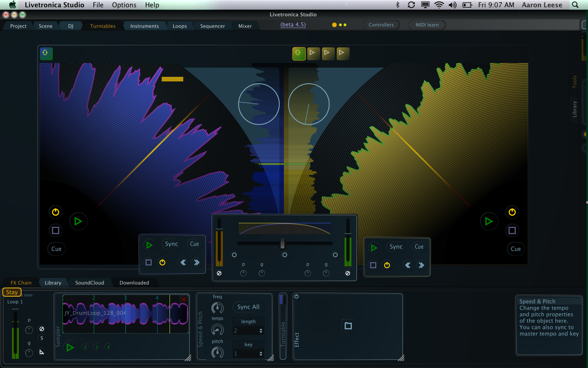Play the JY_DrumLoop sampler
The height and width of the screenshot is (368, 588).
[70, 347]
